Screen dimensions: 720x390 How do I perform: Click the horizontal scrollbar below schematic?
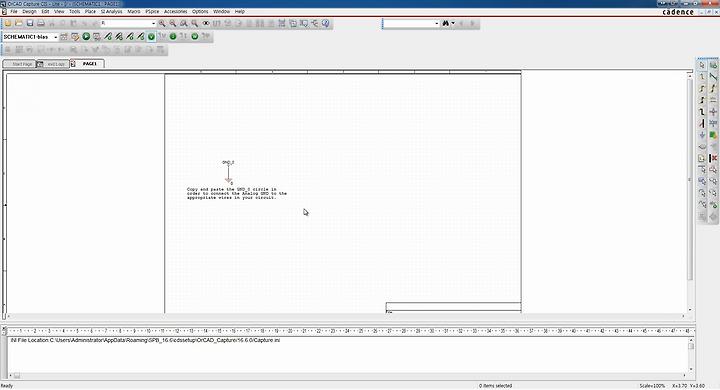[345, 316]
